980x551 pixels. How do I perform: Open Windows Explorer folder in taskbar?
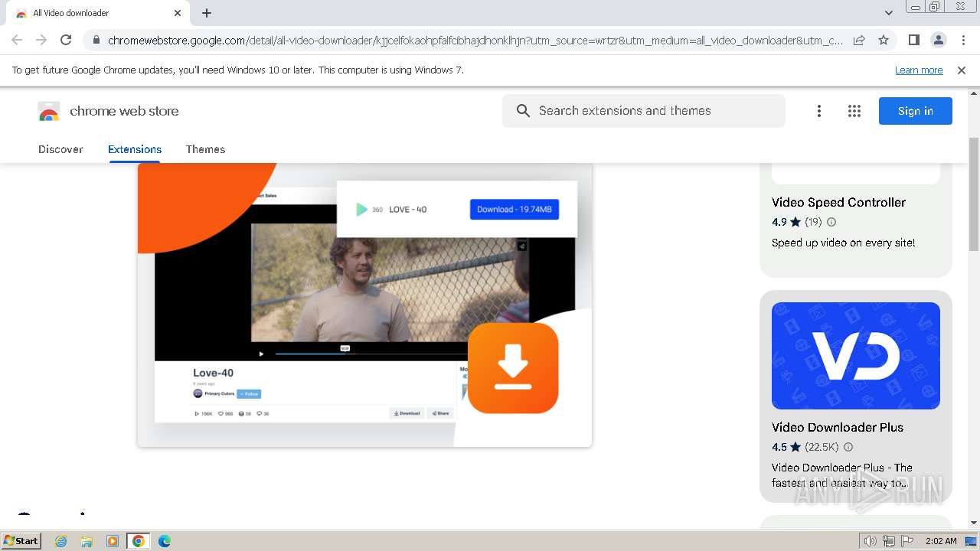(87, 541)
